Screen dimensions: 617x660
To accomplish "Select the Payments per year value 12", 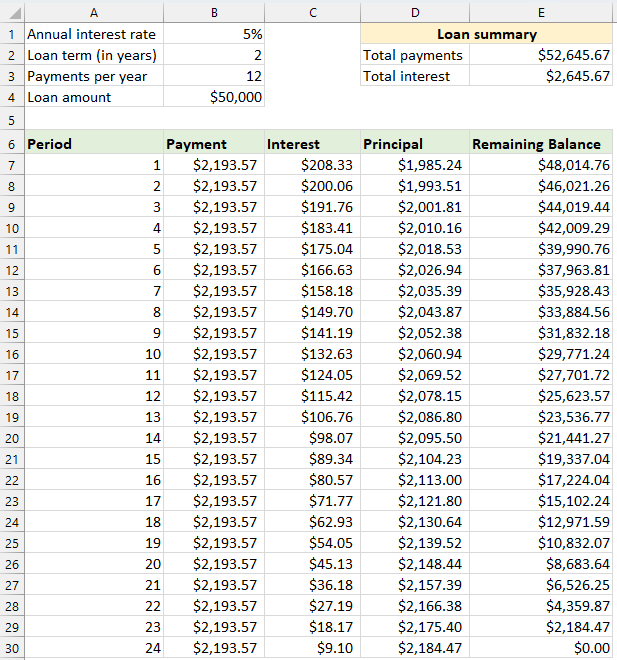I will coord(214,76).
